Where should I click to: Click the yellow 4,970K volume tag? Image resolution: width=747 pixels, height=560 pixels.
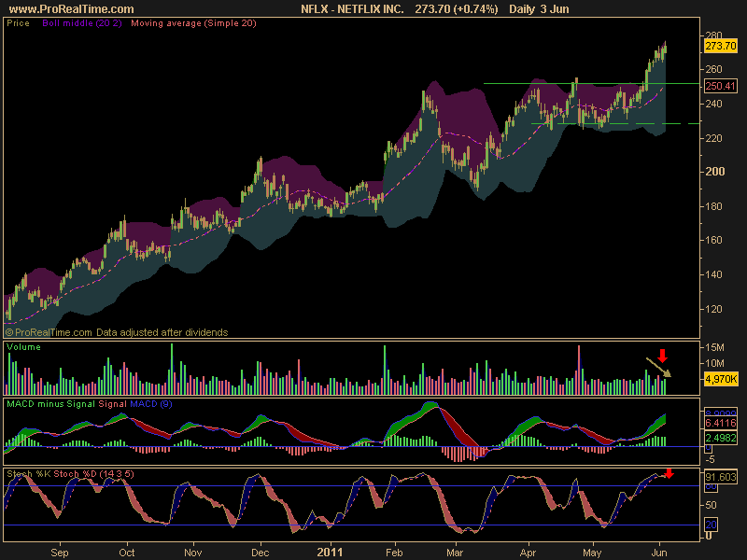(721, 380)
